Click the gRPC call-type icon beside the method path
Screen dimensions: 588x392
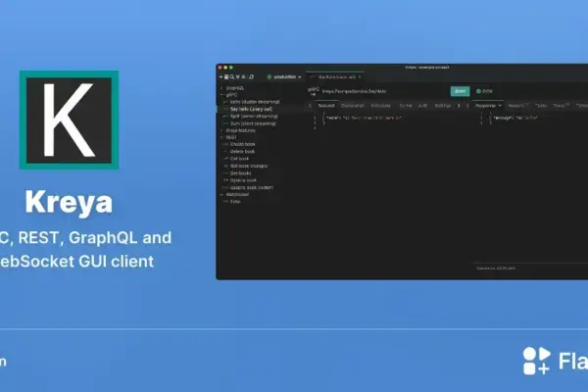314,91
